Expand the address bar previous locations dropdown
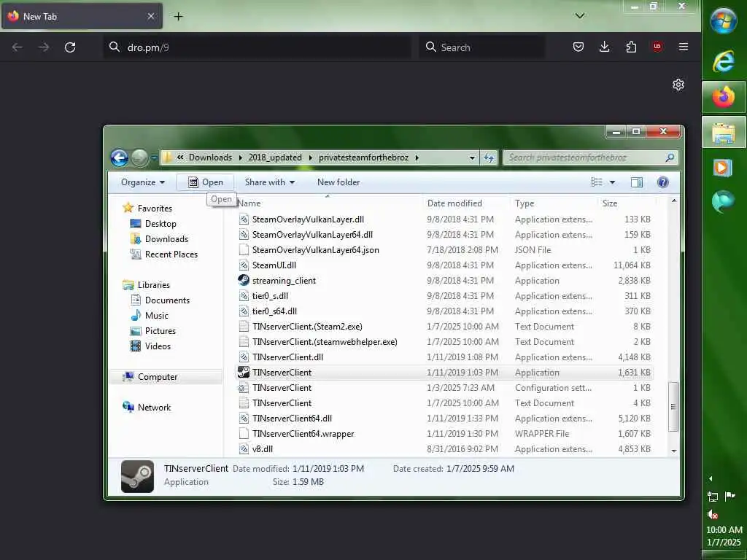Image resolution: width=747 pixels, height=560 pixels. click(472, 157)
